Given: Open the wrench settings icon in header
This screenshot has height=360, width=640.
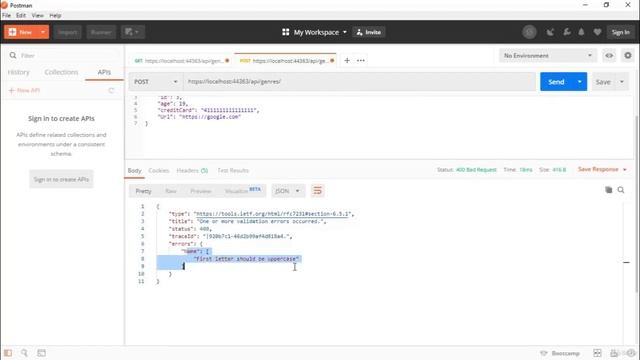Looking at the screenshot, I should pyautogui.click(x=567, y=32).
